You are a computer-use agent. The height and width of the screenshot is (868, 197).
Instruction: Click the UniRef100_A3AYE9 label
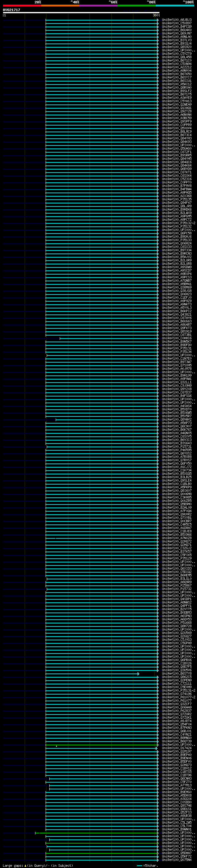(177, 98)
